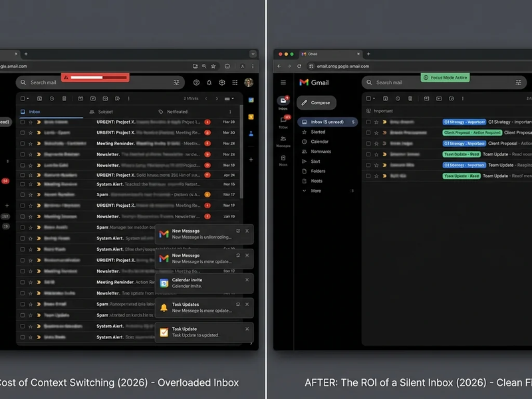Viewport: 532px width, 399px height.
Task: Open the tab list chevron in the left browser window
Action: click(x=253, y=53)
